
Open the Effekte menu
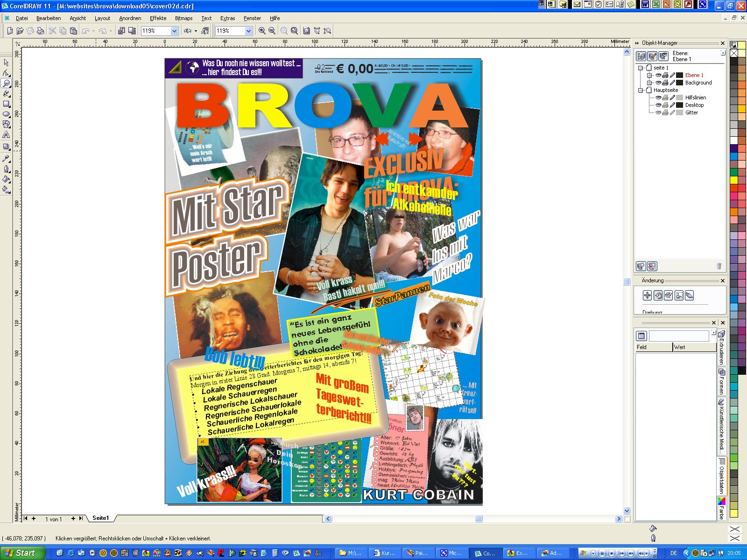[x=158, y=18]
